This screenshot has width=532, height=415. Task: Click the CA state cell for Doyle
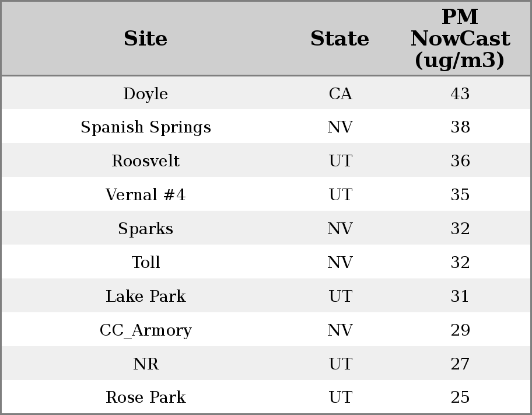[340, 94]
